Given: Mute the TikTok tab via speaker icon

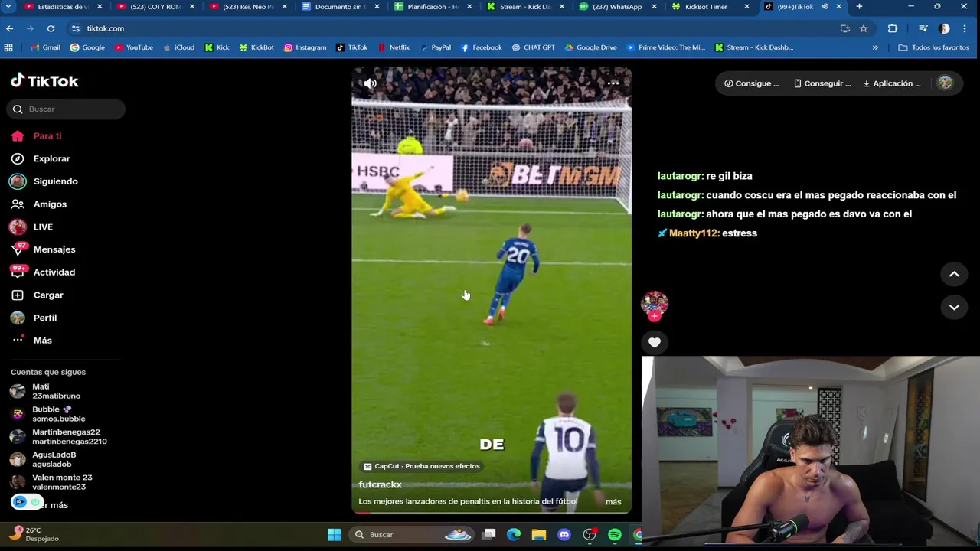Looking at the screenshot, I should pos(825,7).
